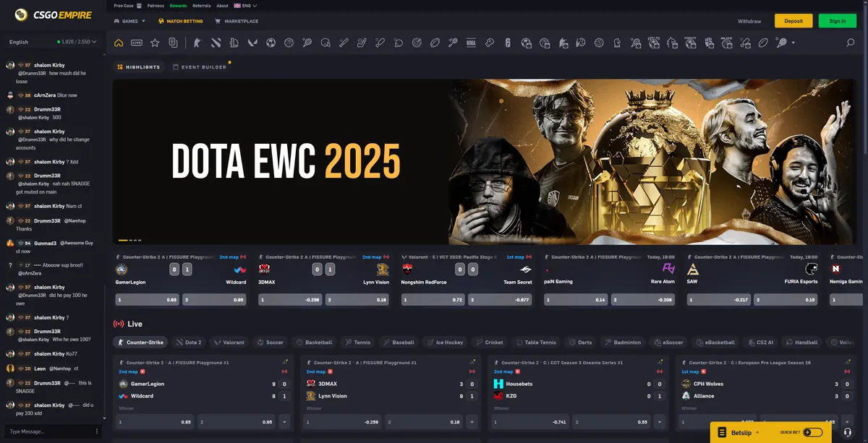The image size is (868, 443).
Task: Select the darts target icon
Action: click(x=417, y=43)
